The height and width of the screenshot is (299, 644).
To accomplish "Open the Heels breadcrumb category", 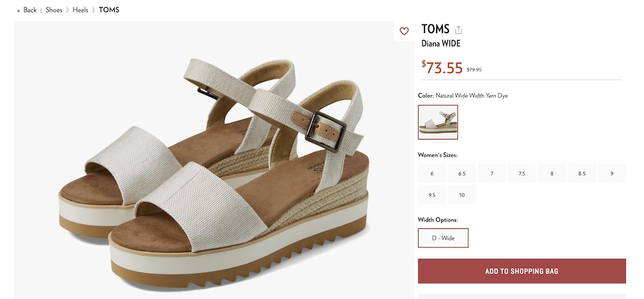I will (80, 10).
